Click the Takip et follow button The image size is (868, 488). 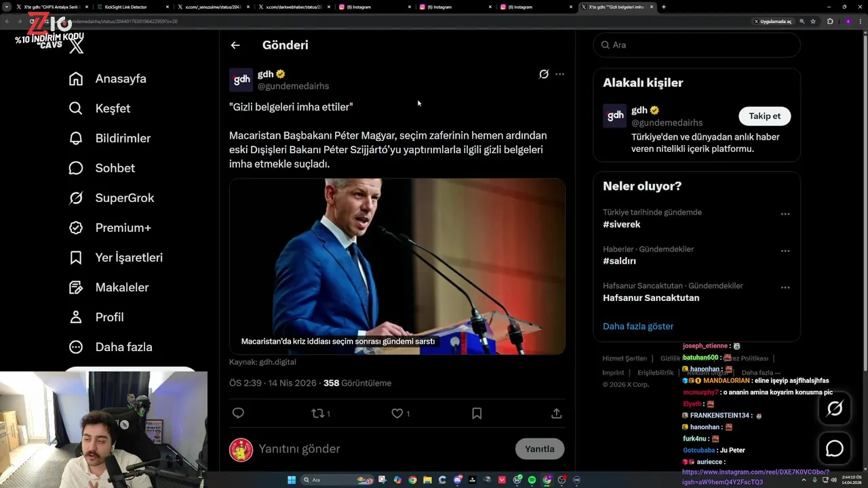[x=764, y=116]
